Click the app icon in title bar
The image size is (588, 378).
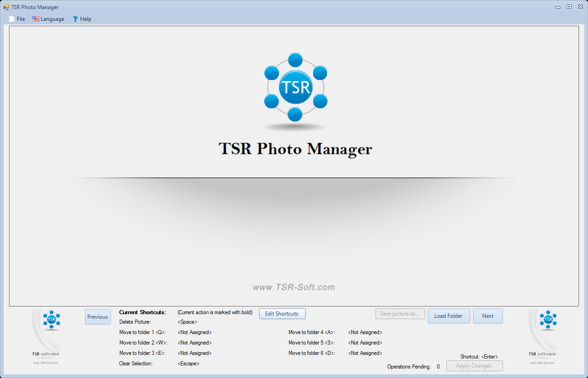6,7
